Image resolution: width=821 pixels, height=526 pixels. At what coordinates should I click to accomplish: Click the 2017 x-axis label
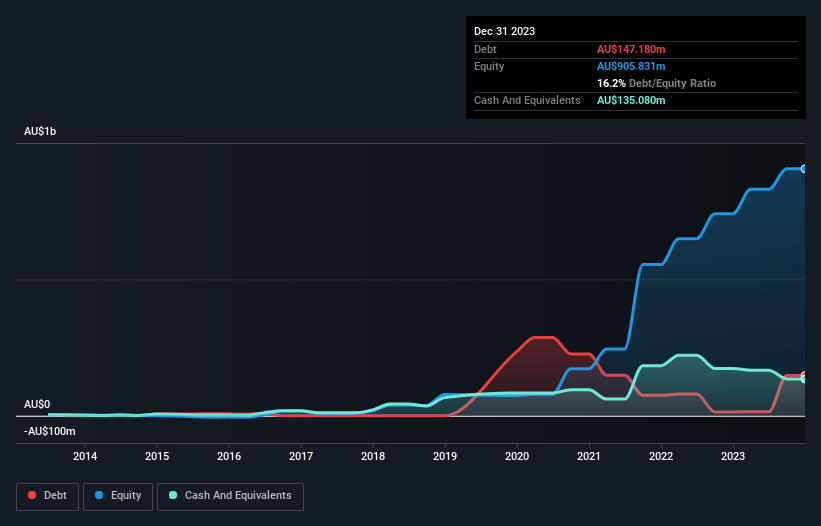(x=301, y=456)
